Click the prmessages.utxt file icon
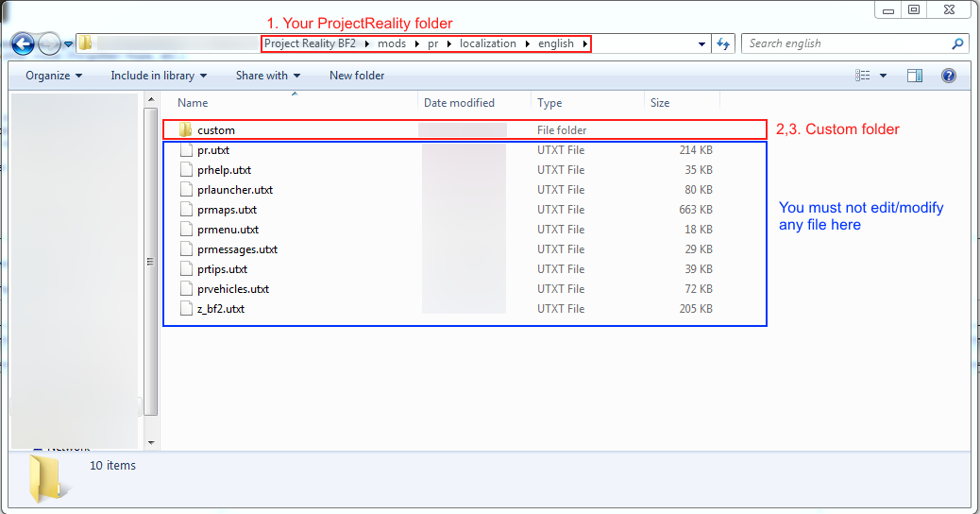This screenshot has height=514, width=980. coord(186,248)
